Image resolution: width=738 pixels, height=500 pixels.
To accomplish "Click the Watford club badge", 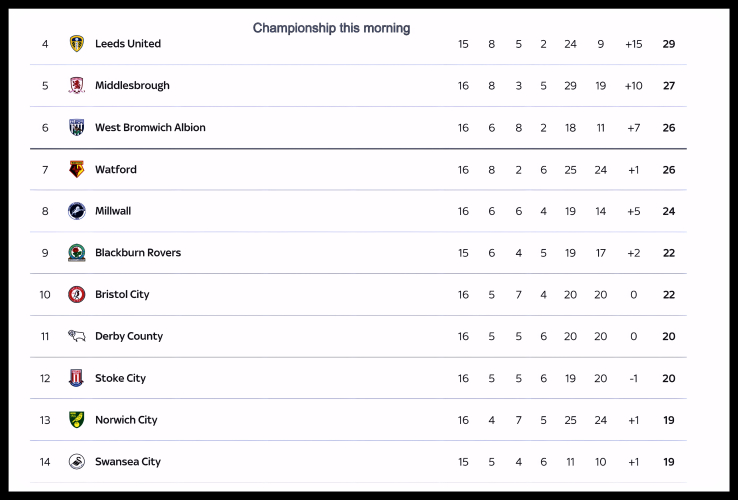I will click(77, 170).
